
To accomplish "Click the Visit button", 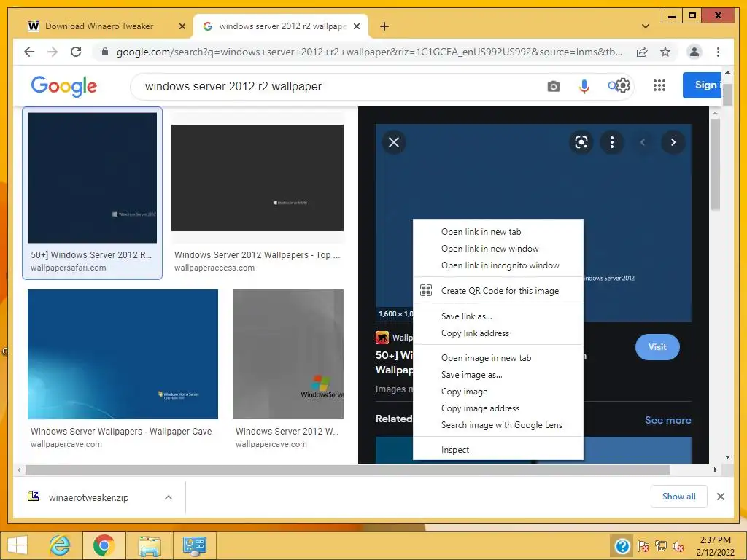I will 657,347.
